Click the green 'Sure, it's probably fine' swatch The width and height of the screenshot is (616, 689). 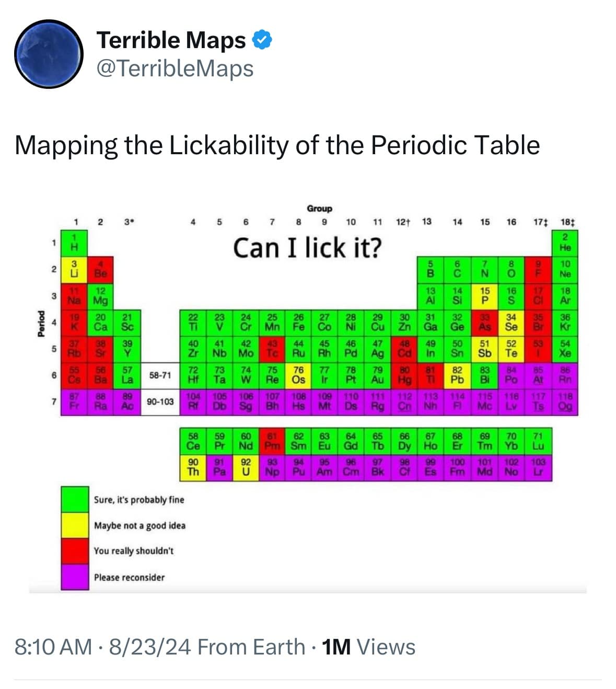point(75,499)
